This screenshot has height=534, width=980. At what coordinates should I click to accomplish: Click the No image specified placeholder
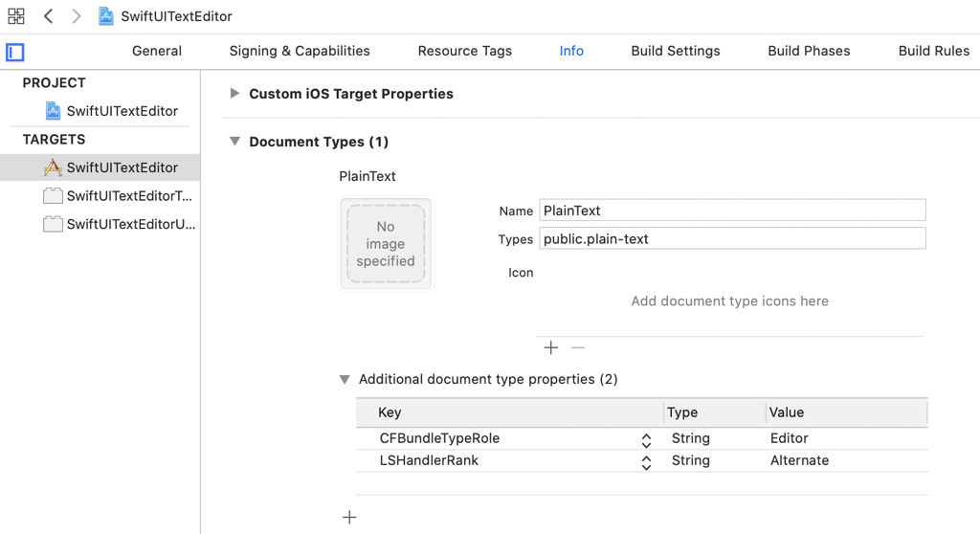pos(386,243)
